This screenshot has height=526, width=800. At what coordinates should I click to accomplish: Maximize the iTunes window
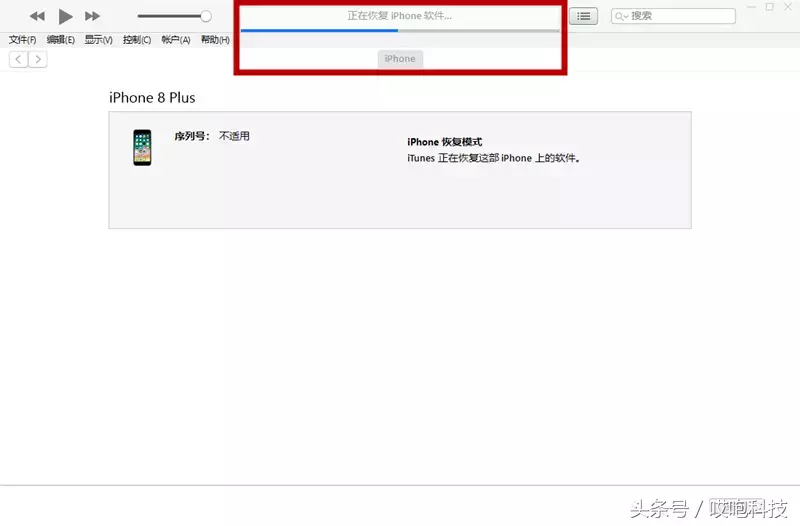[769, 7]
